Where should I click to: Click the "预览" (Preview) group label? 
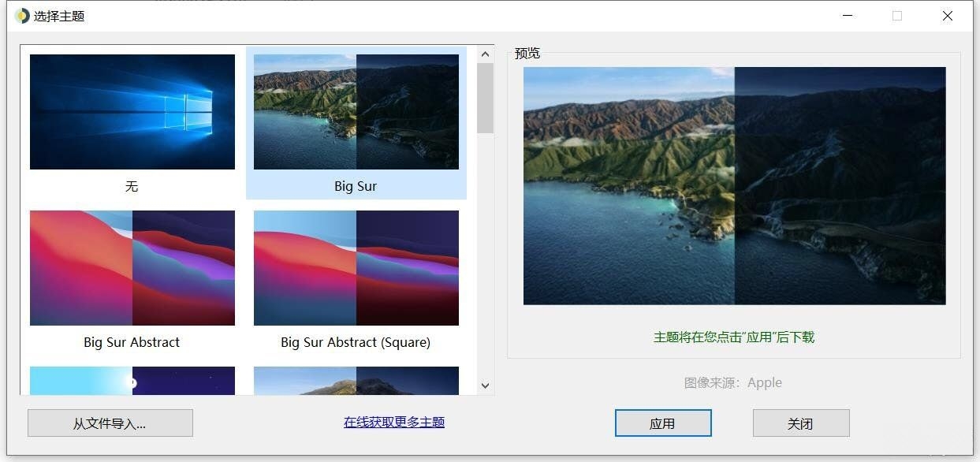tap(527, 53)
